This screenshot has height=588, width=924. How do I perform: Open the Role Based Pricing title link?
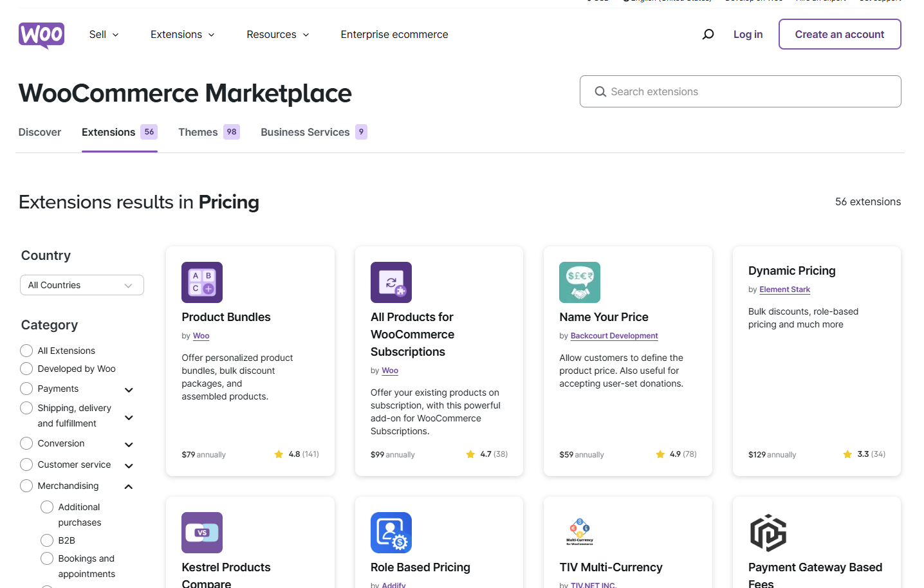[x=420, y=567]
